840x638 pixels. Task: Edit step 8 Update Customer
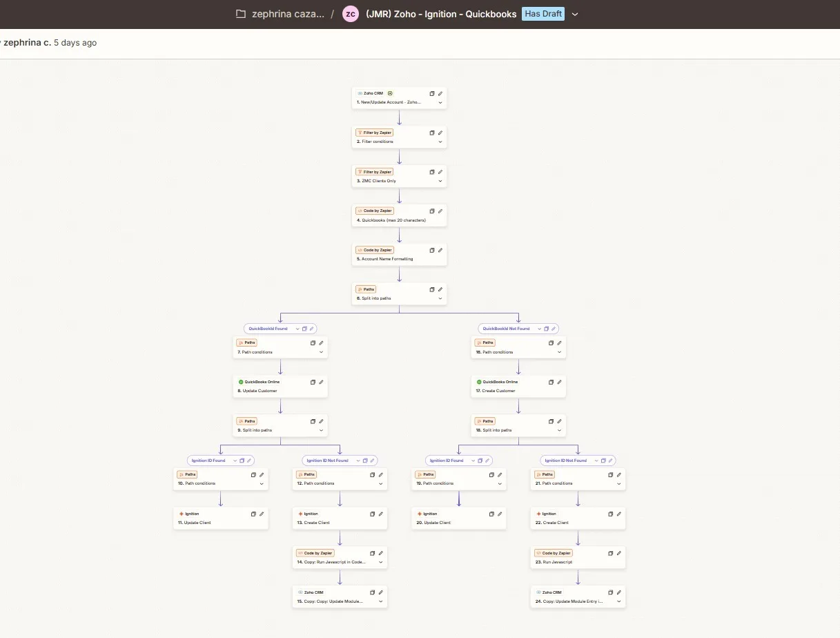pyautogui.click(x=321, y=382)
